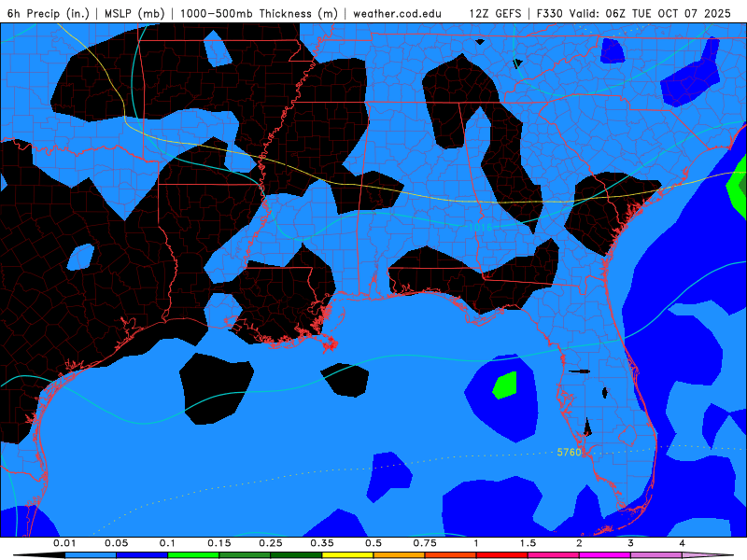Click the '6h Precip (in.)' header text
This screenshot has width=747, height=560.
click(x=49, y=13)
